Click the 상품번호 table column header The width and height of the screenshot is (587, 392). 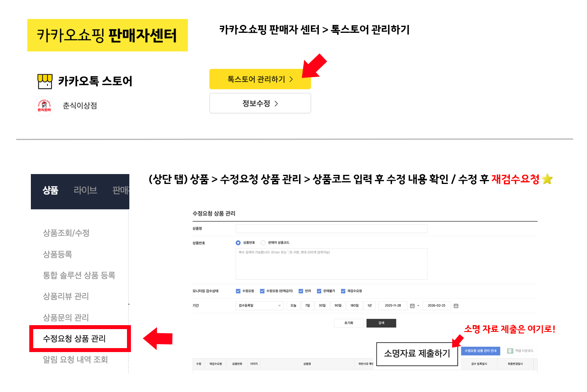(237, 364)
